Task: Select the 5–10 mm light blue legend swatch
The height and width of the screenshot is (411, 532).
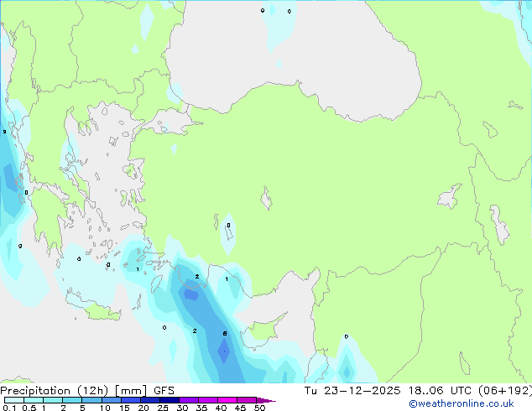Action: coord(92,400)
